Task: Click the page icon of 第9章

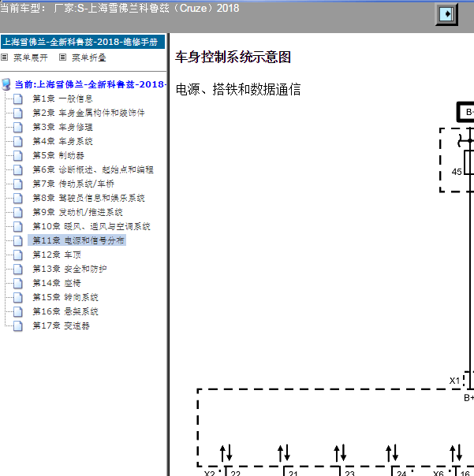Action: [x=18, y=213]
